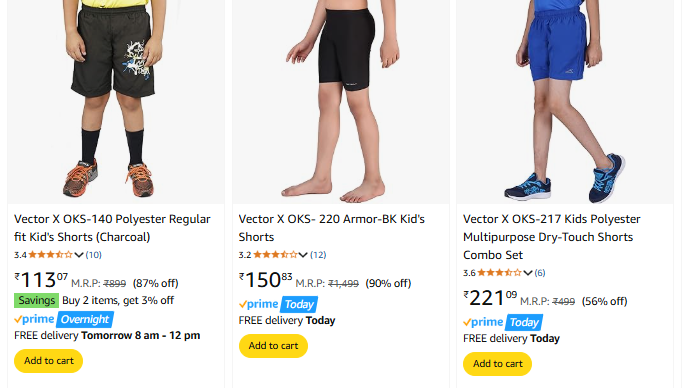Open the 12 reviews count link
682x388 pixels.
(x=318, y=255)
